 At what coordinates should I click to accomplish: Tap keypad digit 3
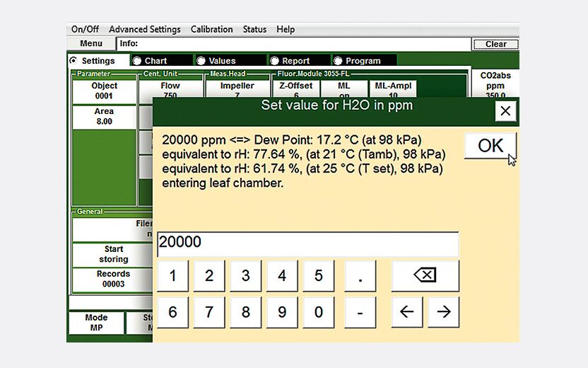tap(245, 275)
